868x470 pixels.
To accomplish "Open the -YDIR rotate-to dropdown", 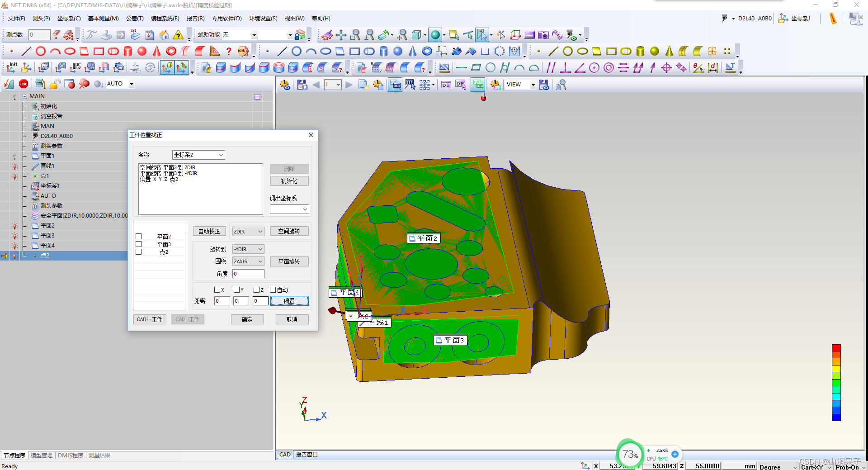I will [x=248, y=249].
